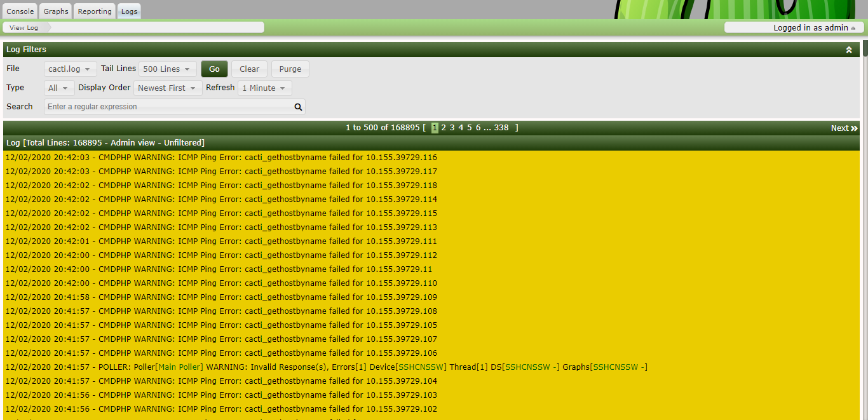Open the Display Order dropdown showing Newest First
868x420 pixels.
click(x=168, y=88)
